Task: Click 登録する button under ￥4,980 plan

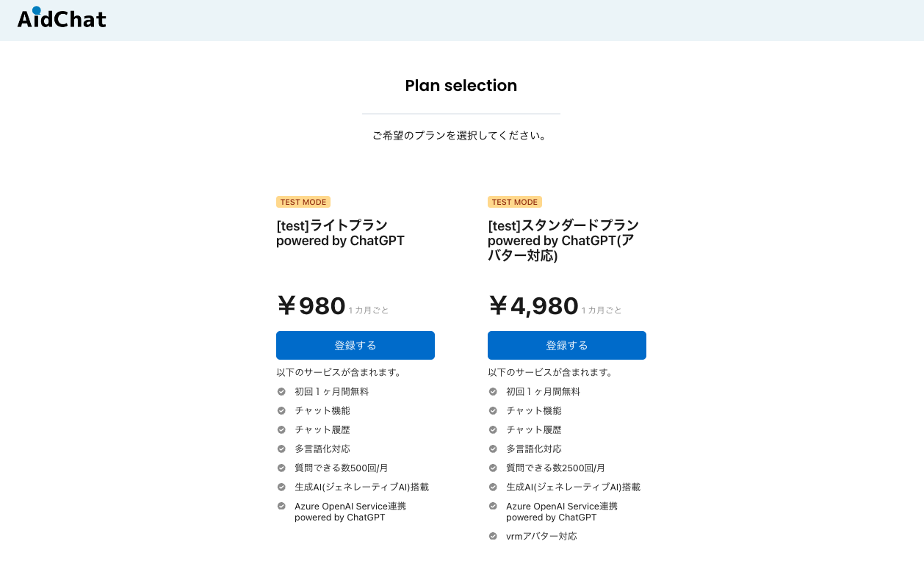Action: coord(567,345)
